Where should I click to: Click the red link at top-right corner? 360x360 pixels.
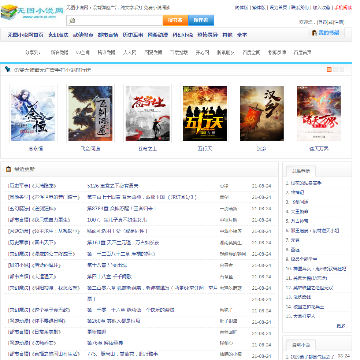click(343, 7)
